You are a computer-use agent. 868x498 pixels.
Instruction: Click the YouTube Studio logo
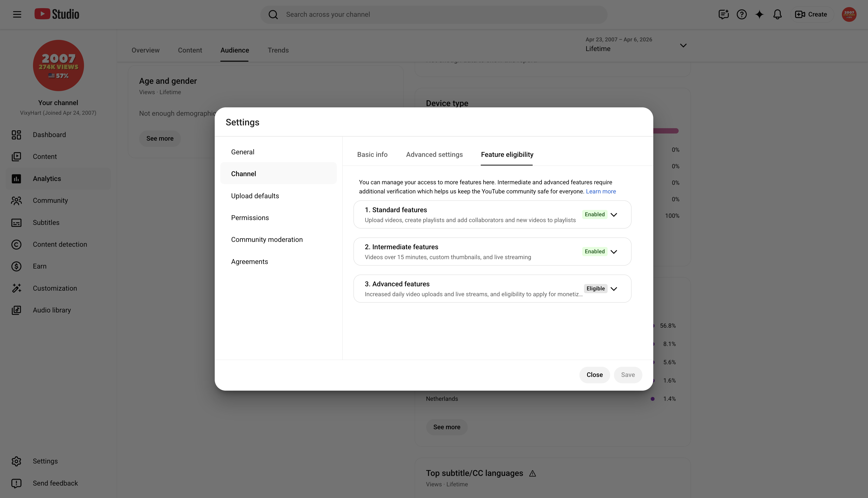coord(57,14)
